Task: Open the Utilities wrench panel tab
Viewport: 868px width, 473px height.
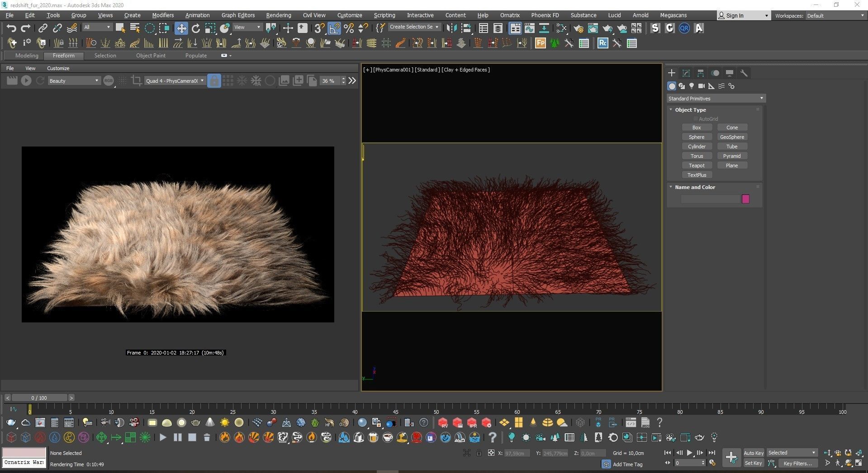Action: (744, 73)
